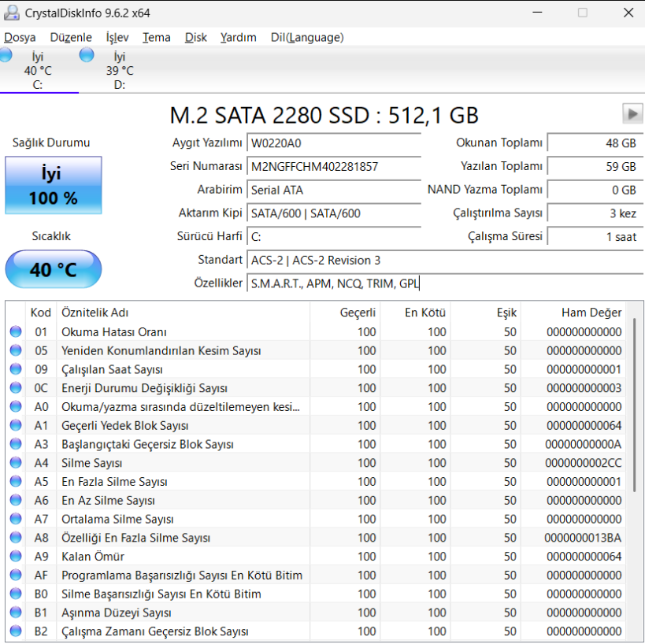
Task: Click the İyi 100 % health status button
Action: [53, 185]
